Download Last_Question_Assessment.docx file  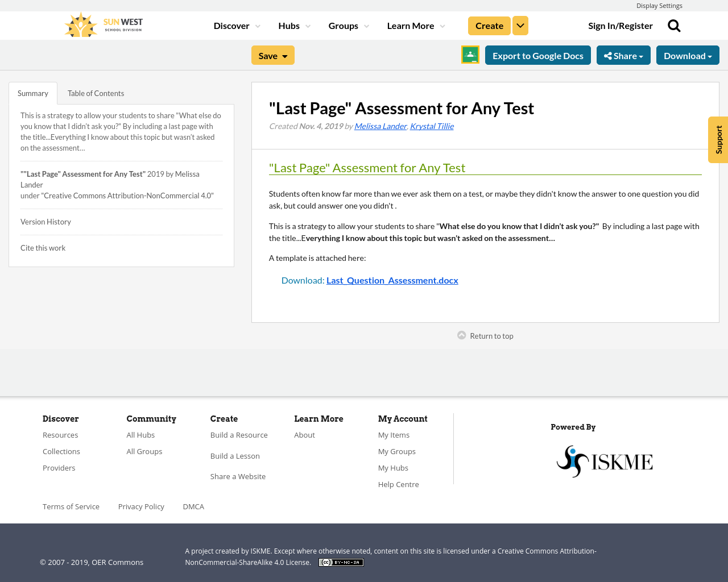pos(392,279)
